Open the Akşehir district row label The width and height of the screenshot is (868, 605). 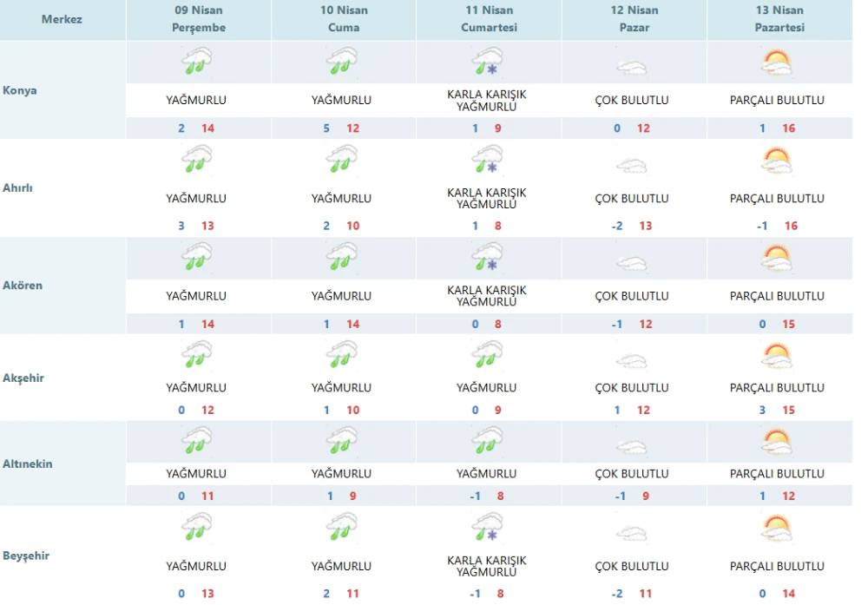click(x=23, y=378)
